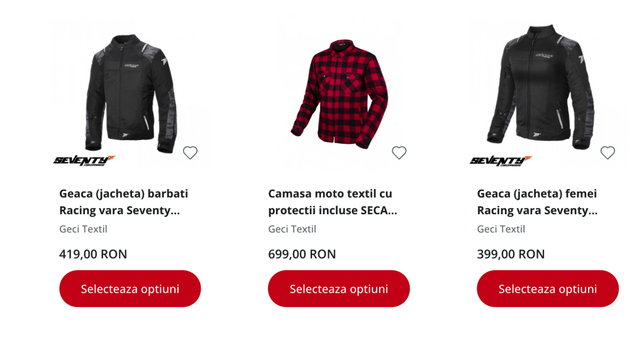
Task: Open the men's black jacket product image
Action: (x=131, y=91)
